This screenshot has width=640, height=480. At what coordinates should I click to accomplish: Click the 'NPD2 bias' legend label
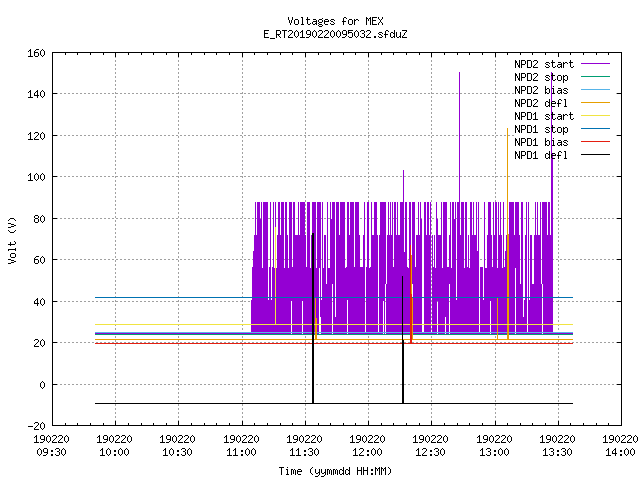(x=541, y=90)
